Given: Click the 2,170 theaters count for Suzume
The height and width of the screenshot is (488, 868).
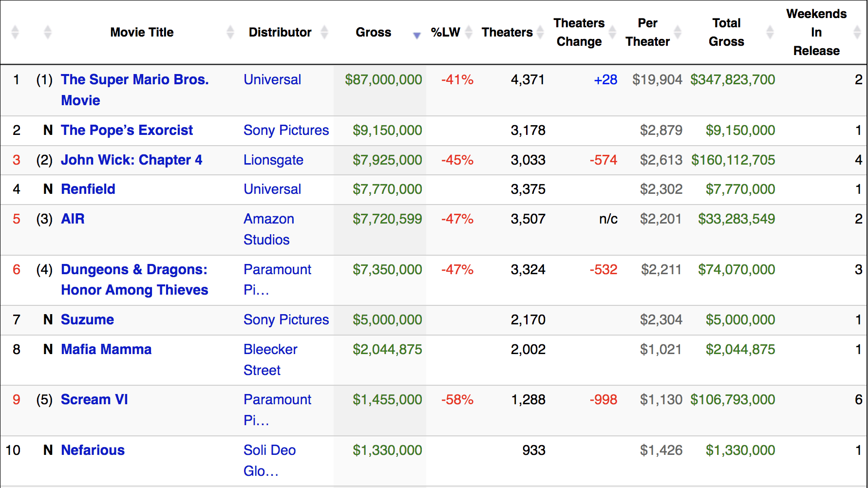Looking at the screenshot, I should click(528, 319).
